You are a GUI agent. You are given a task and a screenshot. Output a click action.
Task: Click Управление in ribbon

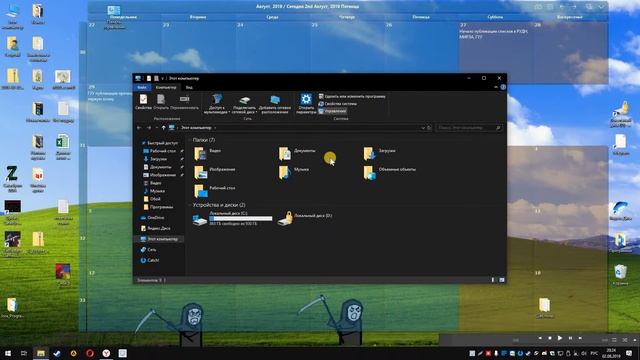tap(332, 111)
